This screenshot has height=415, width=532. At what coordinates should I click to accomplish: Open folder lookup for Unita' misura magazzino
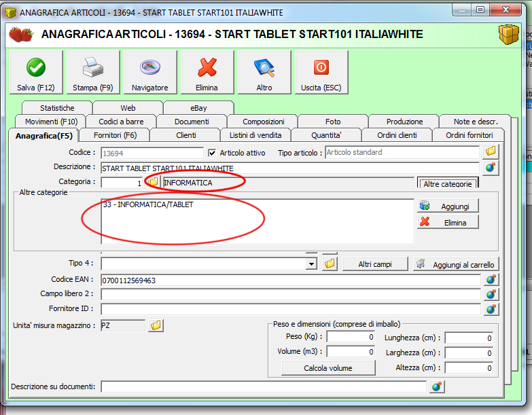click(156, 325)
